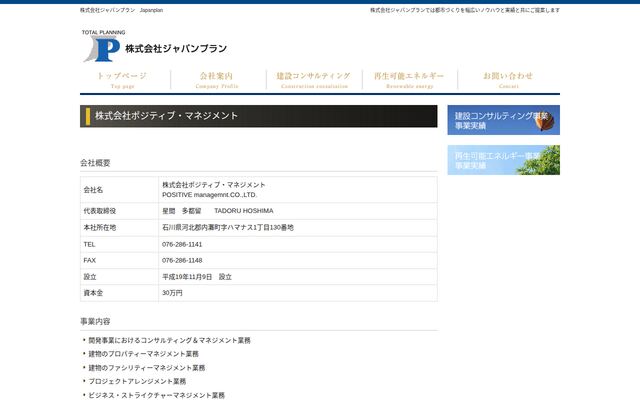Click 建物のプロパティーマネジメント業務 list item
Viewport: 640px width, 400px height.
(143, 354)
